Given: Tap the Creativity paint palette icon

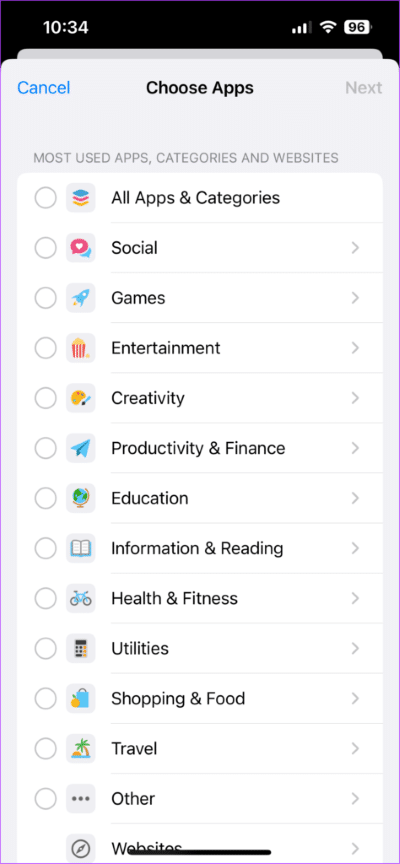Looking at the screenshot, I should (x=80, y=398).
